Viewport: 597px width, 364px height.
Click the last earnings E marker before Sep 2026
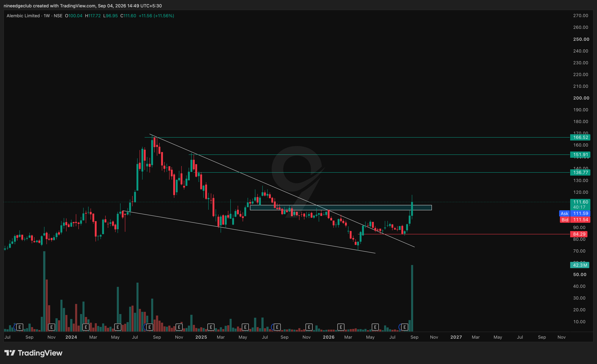point(404,327)
